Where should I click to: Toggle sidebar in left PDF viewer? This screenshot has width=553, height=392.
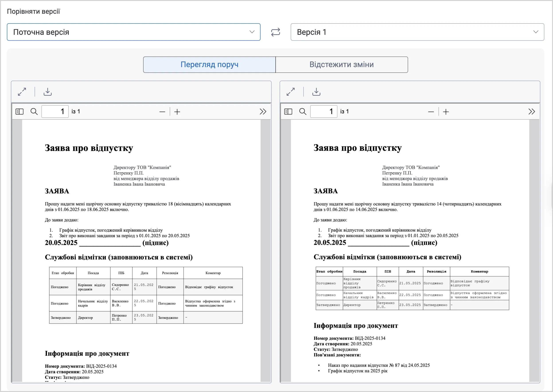click(x=19, y=112)
